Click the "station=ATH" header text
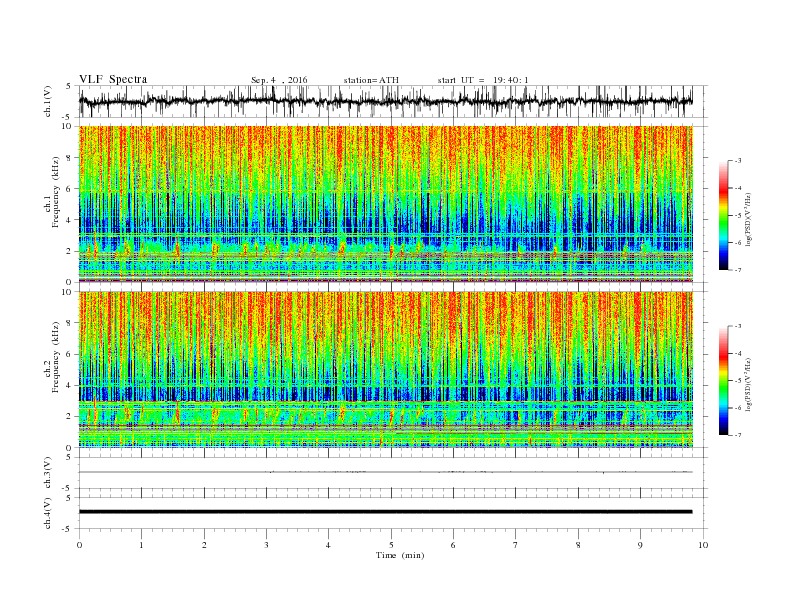Screen dimensions: 792x612 [371, 80]
